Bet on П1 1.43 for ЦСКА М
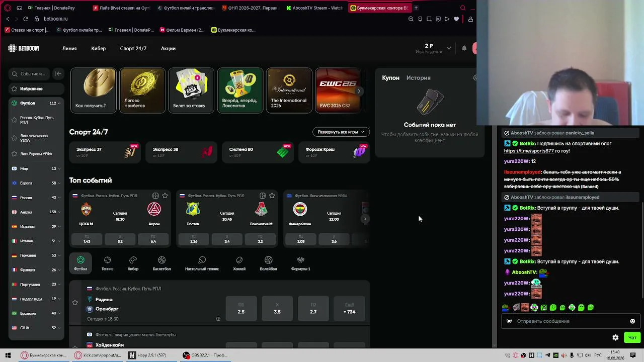Image resolution: width=644 pixels, height=362 pixels. tap(87, 239)
